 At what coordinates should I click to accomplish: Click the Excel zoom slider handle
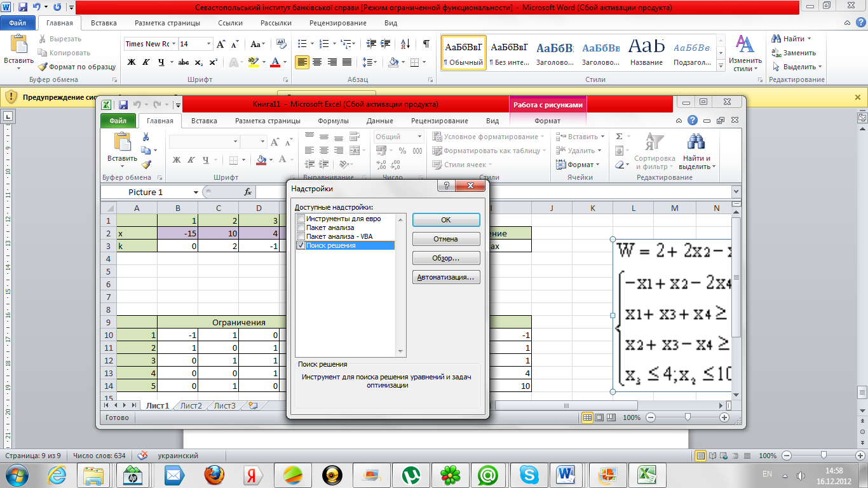click(688, 417)
